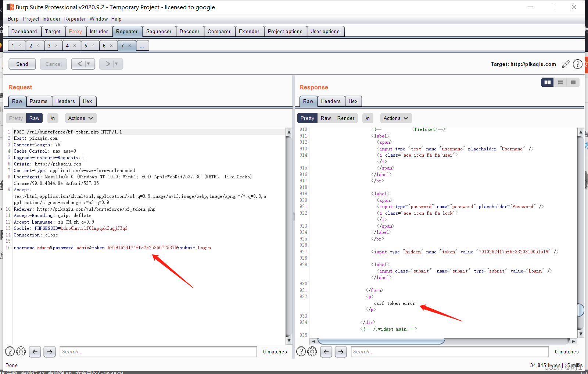Go forward to next request in history

tap(107, 64)
